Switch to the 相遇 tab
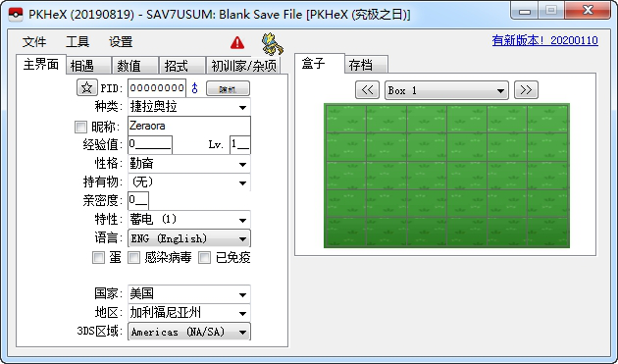618x364 pixels. (x=88, y=66)
